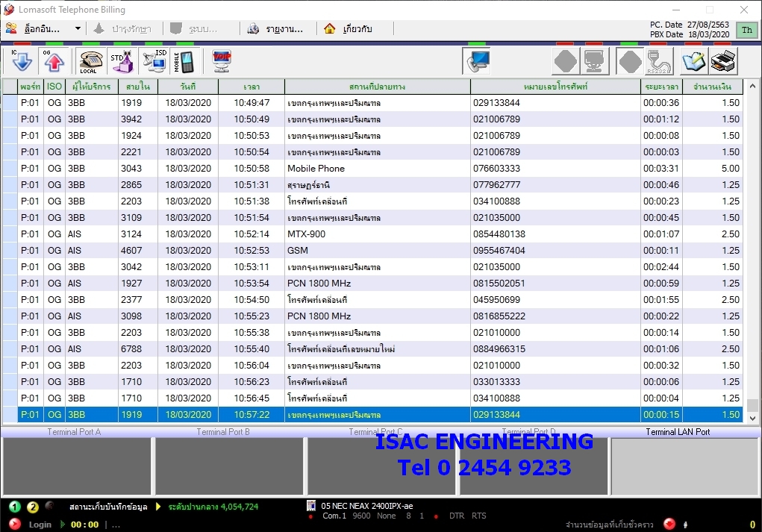
Task: Click the 05 NEC NEAX 2400IPX-ae label
Action: 367,506
